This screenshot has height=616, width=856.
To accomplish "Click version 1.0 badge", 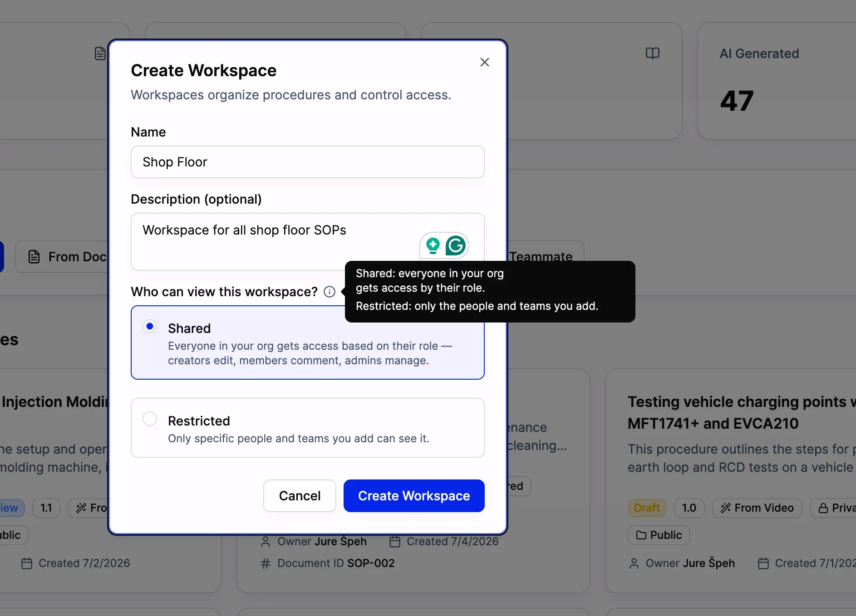I will click(689, 508).
